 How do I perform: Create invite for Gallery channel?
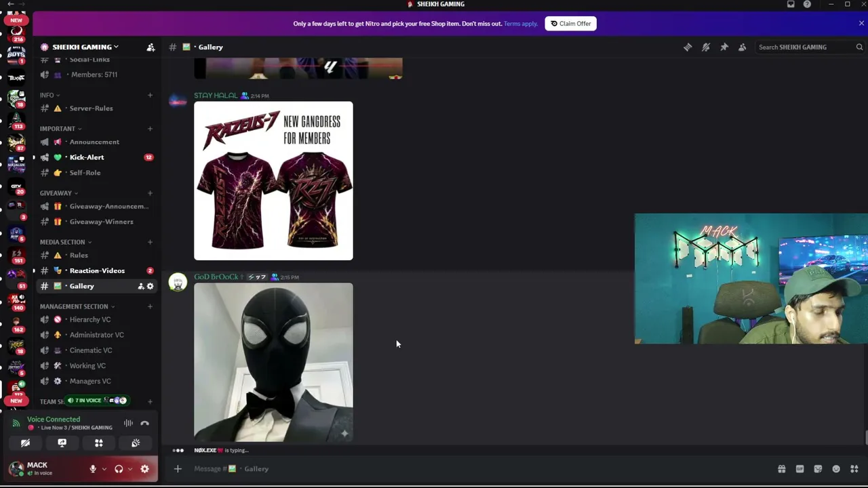point(141,286)
